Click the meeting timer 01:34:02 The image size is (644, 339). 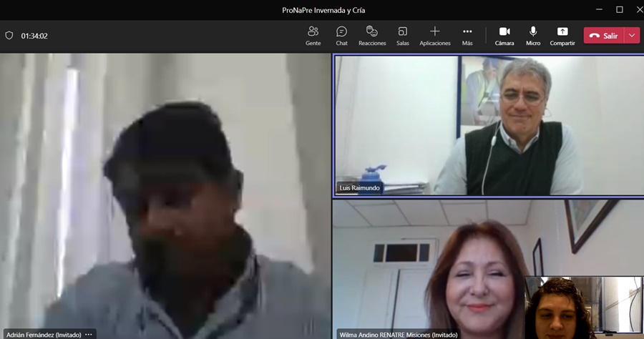click(x=34, y=36)
